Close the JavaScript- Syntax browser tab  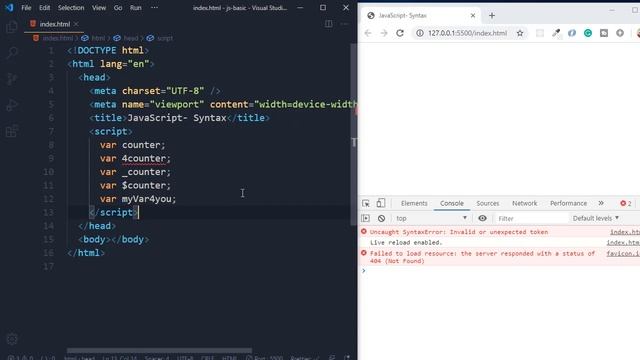click(473, 16)
